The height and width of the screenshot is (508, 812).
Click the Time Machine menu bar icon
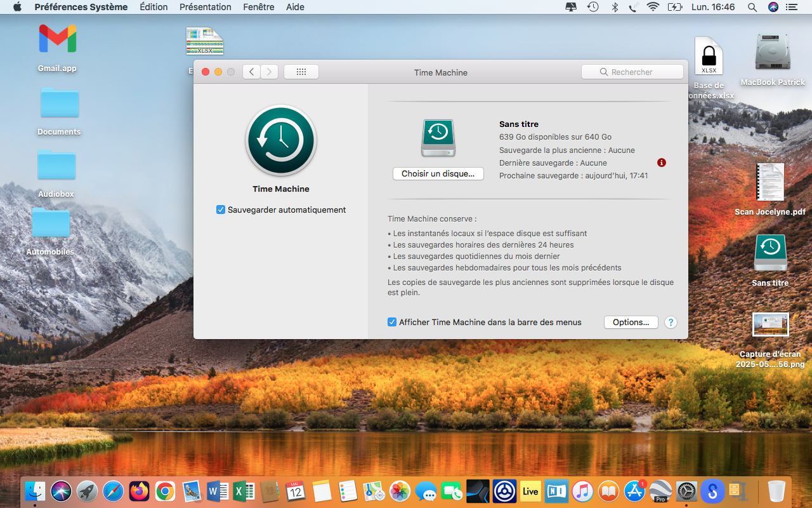pos(593,7)
